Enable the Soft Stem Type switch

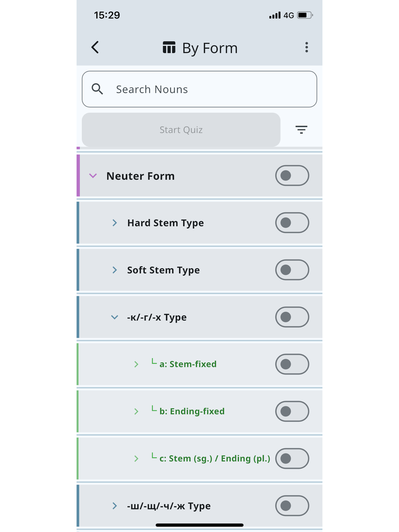point(292,270)
